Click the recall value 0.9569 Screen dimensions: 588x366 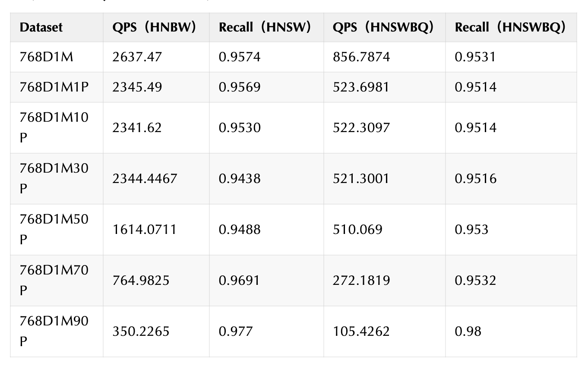[x=240, y=87]
